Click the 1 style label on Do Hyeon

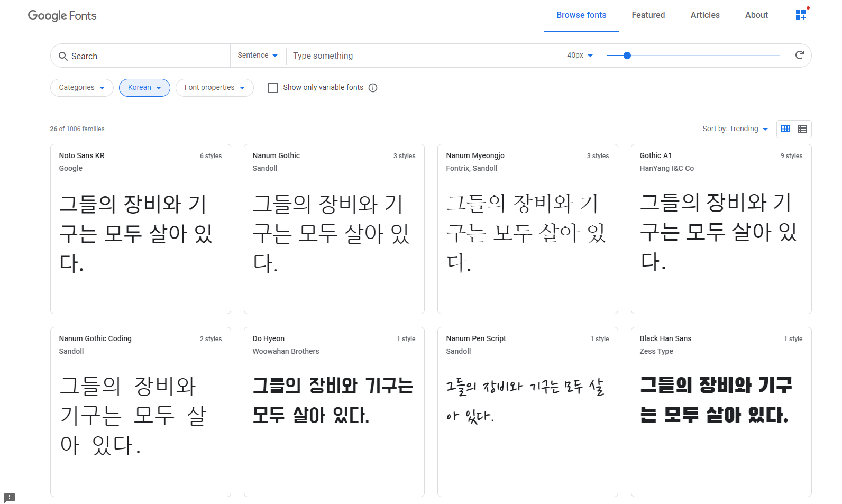pyautogui.click(x=406, y=339)
